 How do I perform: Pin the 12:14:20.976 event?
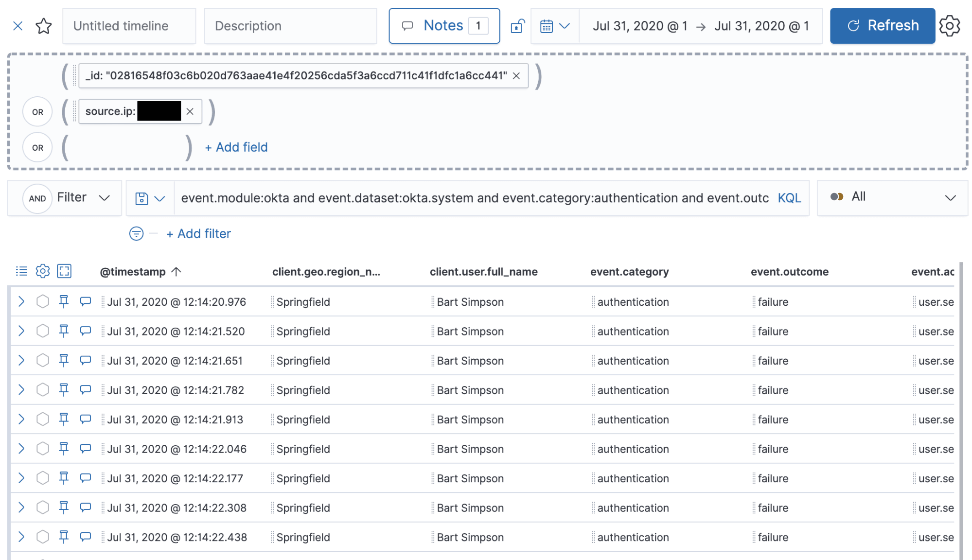click(x=64, y=301)
